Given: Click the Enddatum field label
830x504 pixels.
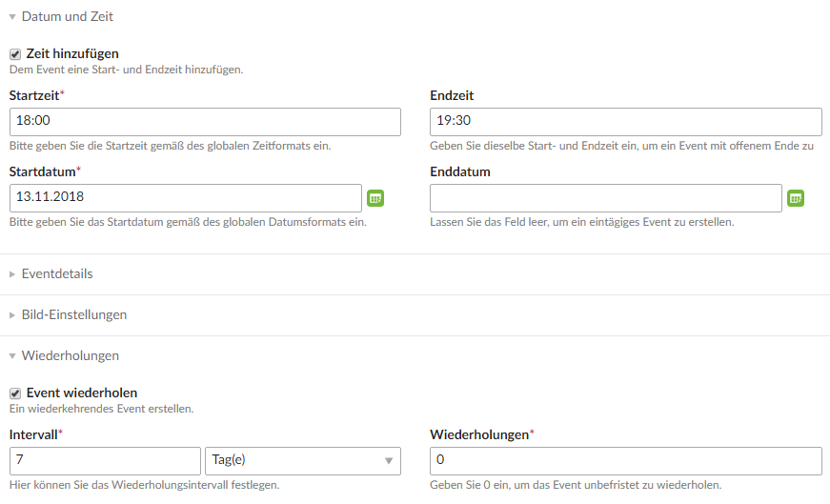Looking at the screenshot, I should (x=460, y=172).
